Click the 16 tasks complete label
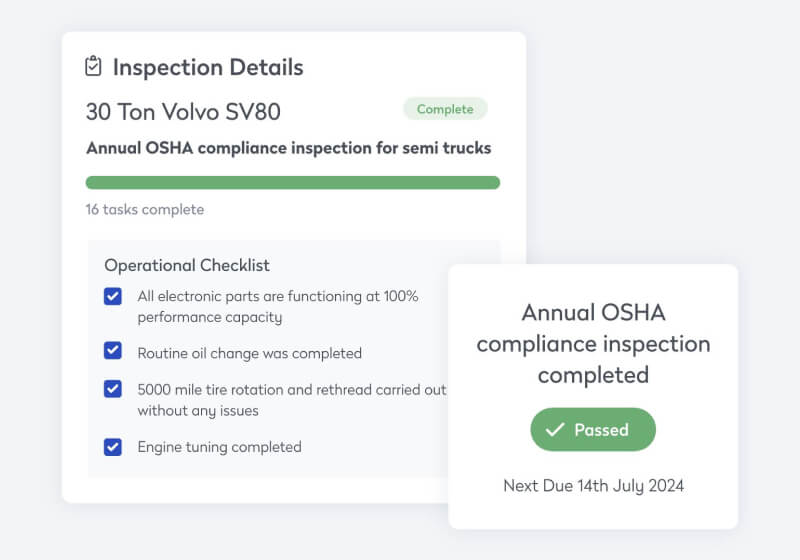 pos(145,210)
